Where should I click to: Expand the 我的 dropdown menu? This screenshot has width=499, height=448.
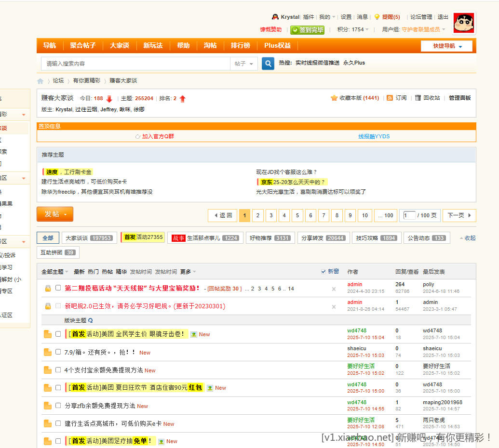click(327, 17)
